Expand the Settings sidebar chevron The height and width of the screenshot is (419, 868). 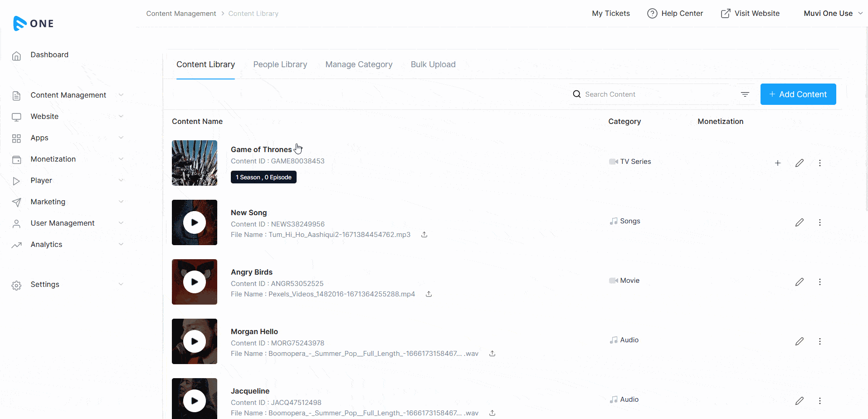[121, 284]
